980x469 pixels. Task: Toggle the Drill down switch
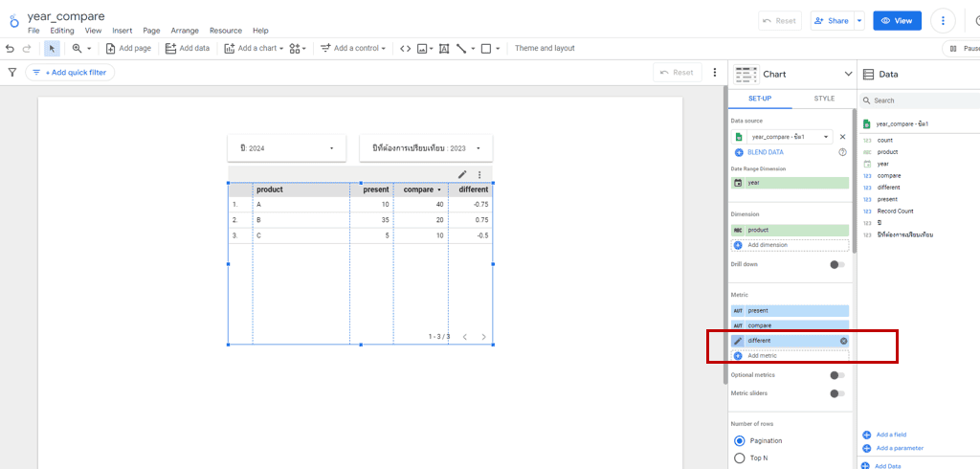tap(837, 264)
